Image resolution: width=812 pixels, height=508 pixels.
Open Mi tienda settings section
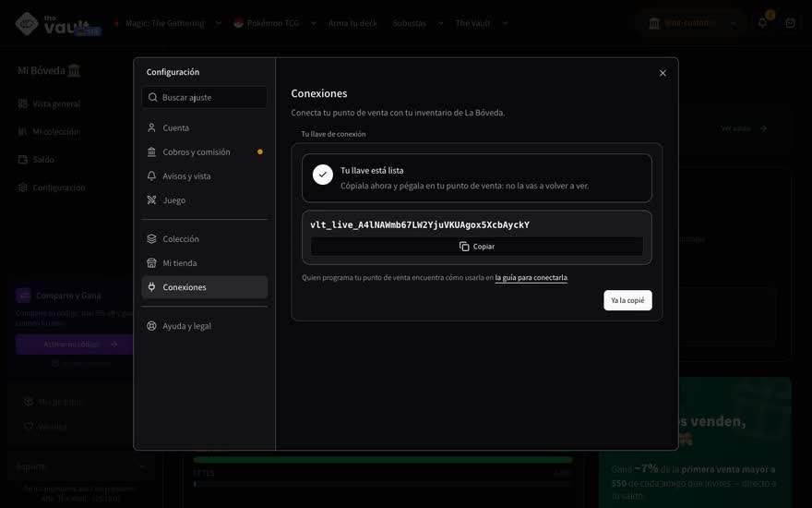pos(205,263)
